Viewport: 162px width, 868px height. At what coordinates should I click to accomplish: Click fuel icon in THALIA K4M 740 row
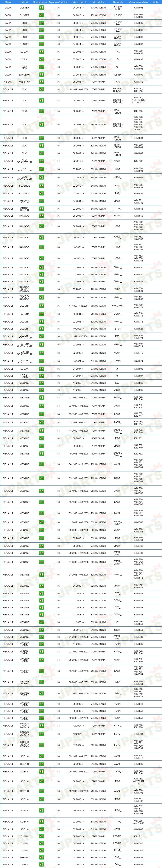(41, 843)
